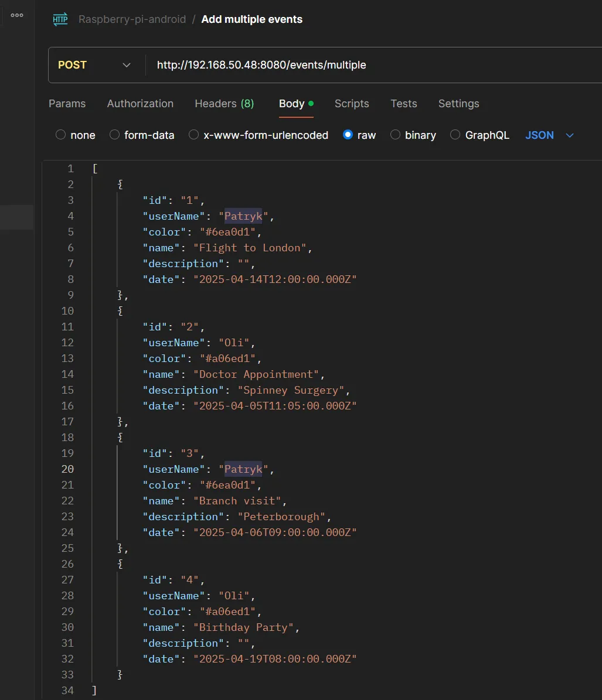This screenshot has height=700, width=602.
Task: Select the raw radio button
Action: [348, 135]
